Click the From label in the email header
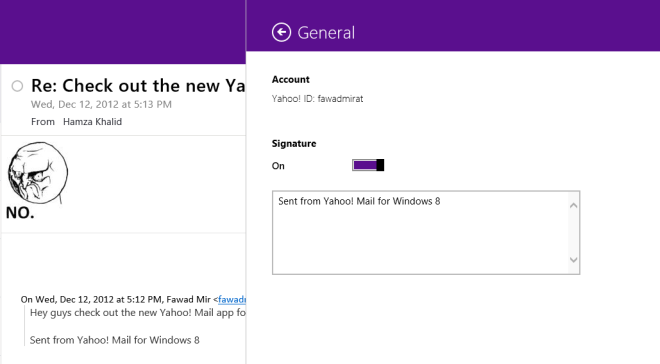 click(43, 122)
